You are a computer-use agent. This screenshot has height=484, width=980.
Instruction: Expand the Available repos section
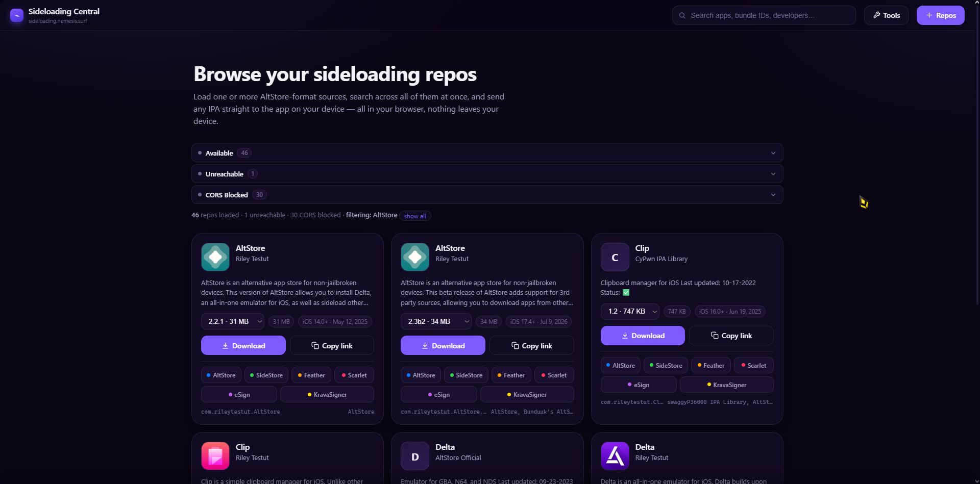click(487, 153)
